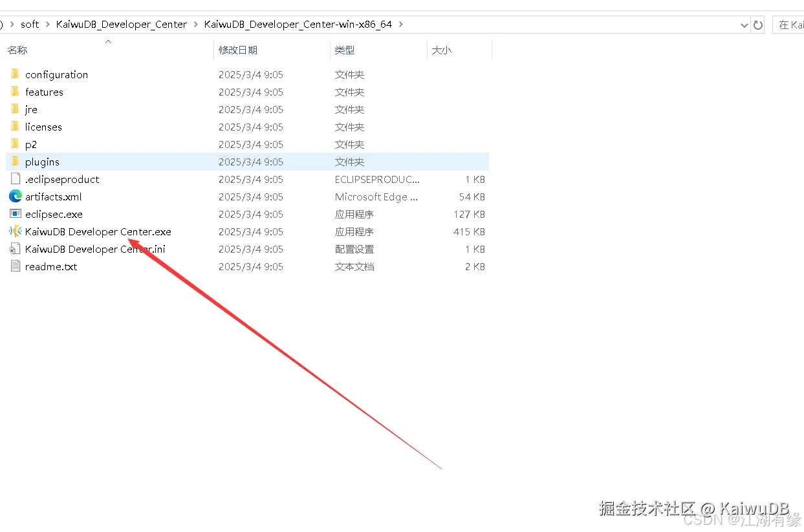Click into the search box at the right
This screenshot has width=804, height=532.
788,25
